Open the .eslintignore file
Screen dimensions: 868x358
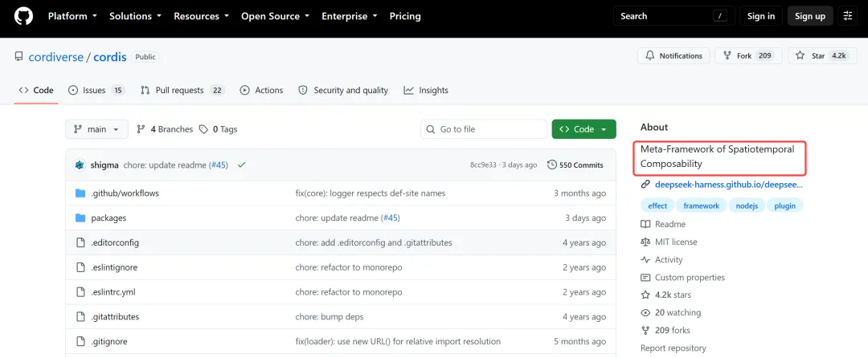114,267
